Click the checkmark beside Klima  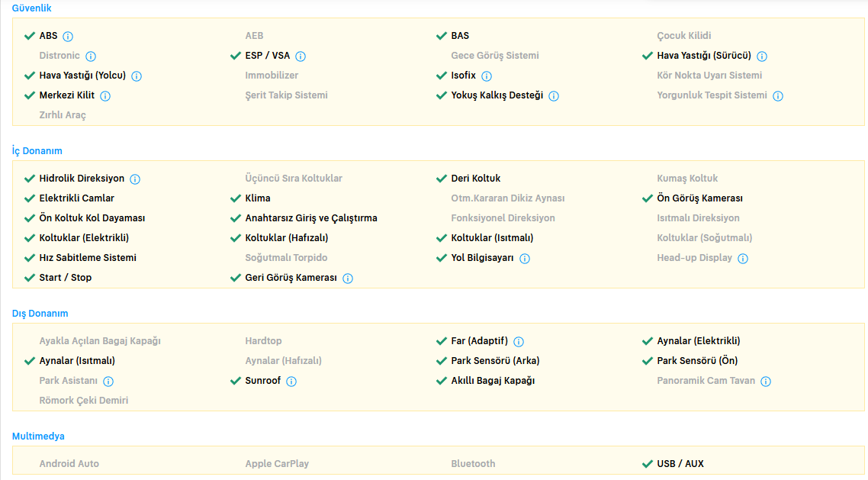pyautogui.click(x=235, y=198)
